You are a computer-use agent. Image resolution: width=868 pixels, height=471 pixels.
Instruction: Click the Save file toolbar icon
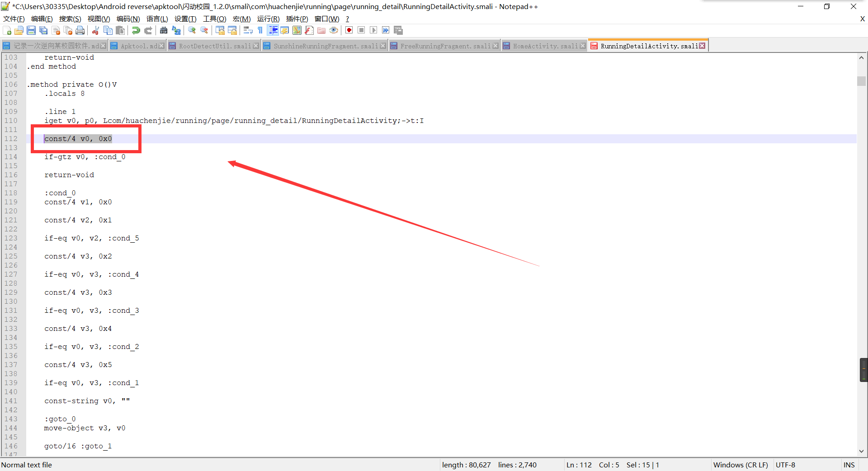(x=31, y=30)
